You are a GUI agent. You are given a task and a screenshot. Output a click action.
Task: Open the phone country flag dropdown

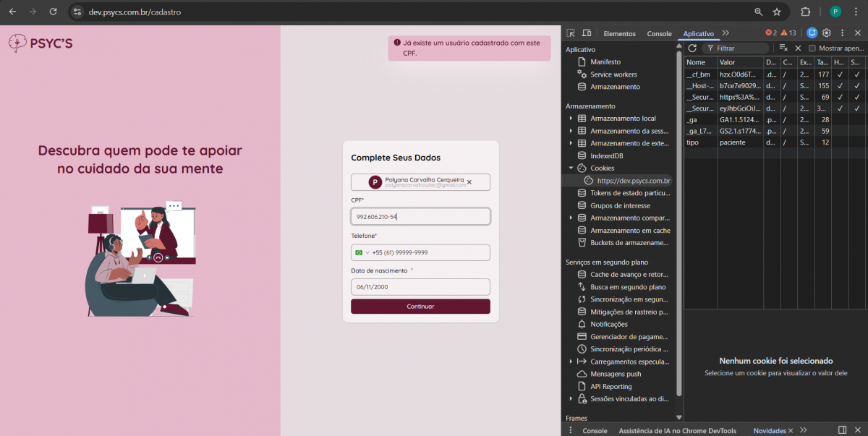[361, 252]
